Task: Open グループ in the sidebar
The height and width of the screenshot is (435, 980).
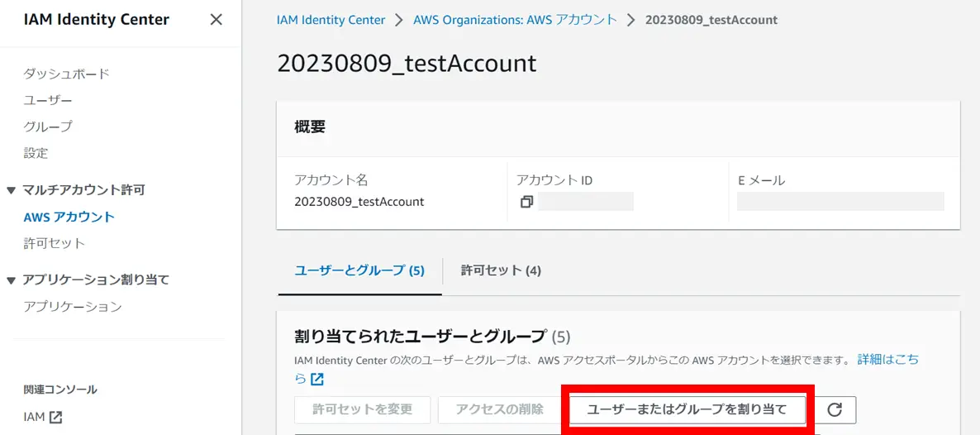Action: click(x=47, y=127)
